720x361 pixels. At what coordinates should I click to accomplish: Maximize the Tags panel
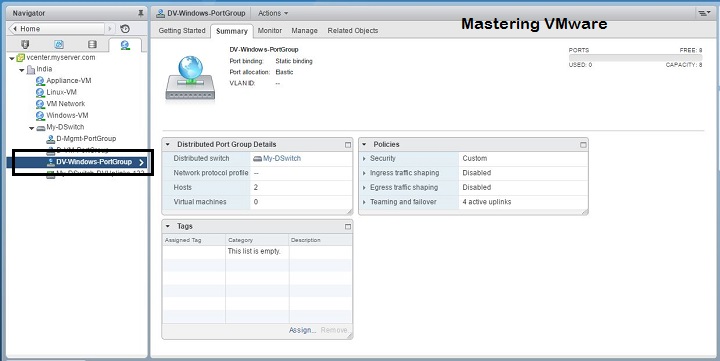(348, 226)
